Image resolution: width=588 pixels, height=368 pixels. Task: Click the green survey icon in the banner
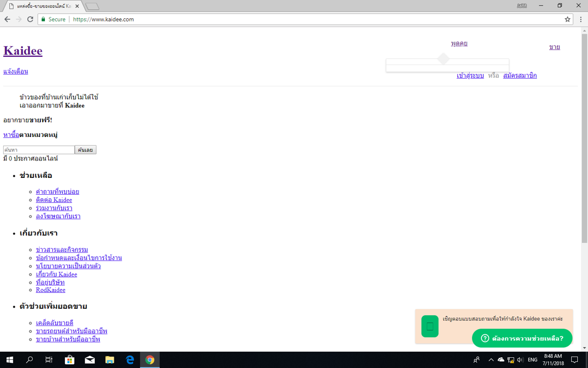click(x=430, y=326)
